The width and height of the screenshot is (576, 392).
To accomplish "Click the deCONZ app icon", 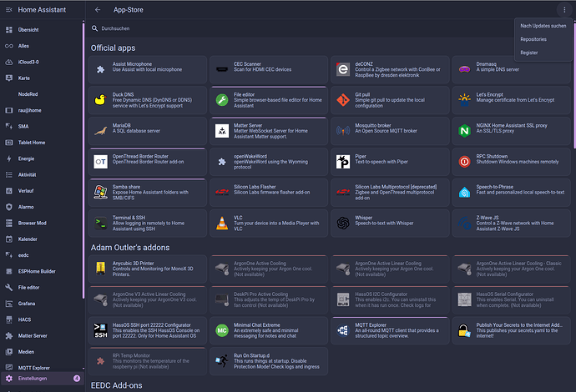I will (x=343, y=69).
